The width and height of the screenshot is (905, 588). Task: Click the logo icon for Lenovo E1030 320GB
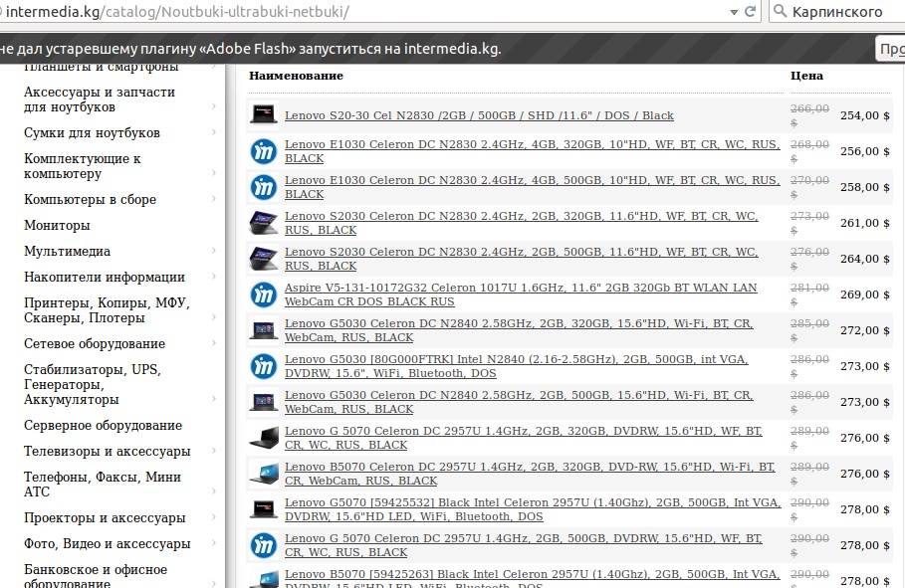(x=264, y=151)
